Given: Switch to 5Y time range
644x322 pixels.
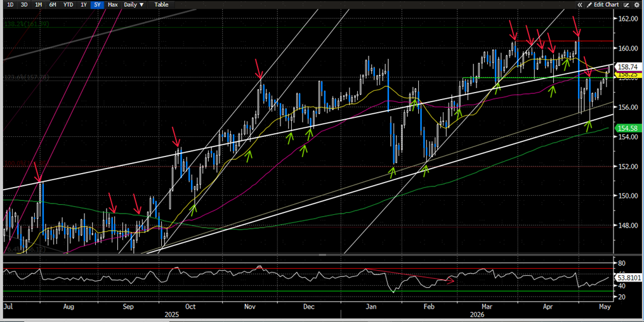Looking at the screenshot, I should 97,4.
